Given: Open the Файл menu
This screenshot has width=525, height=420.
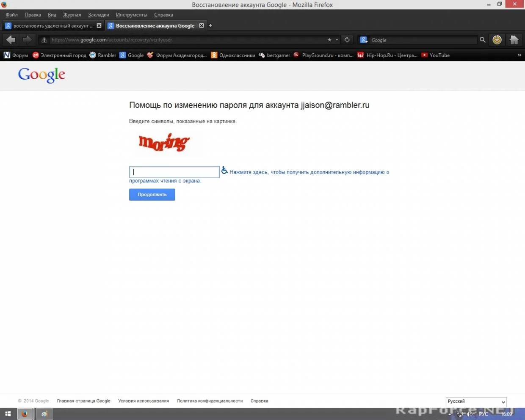Looking at the screenshot, I should (11, 15).
